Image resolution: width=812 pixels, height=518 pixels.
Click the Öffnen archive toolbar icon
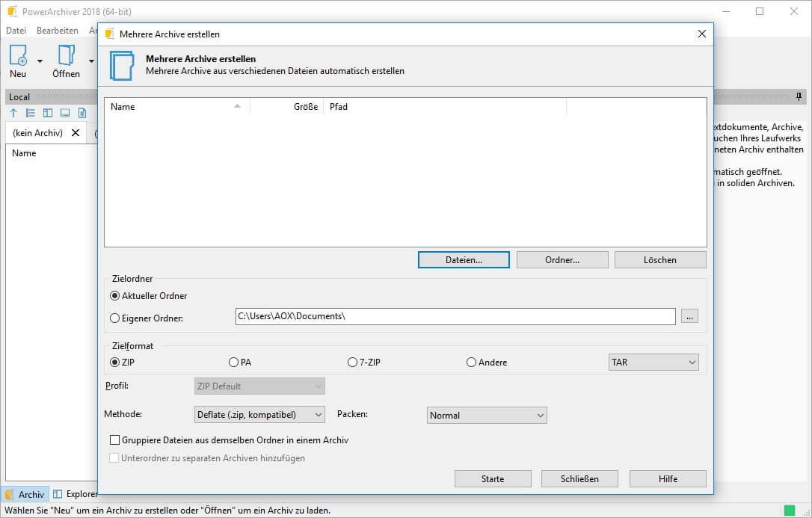[66, 56]
